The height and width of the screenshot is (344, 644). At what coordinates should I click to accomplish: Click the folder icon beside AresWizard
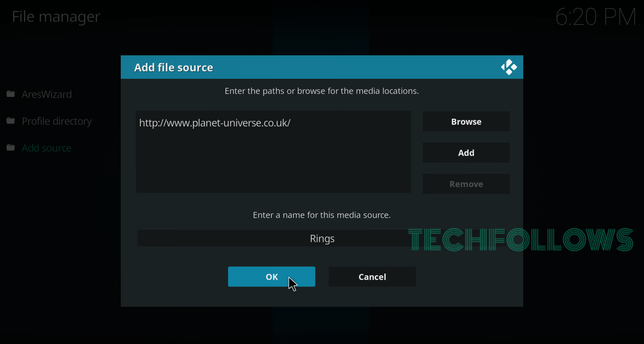point(11,94)
